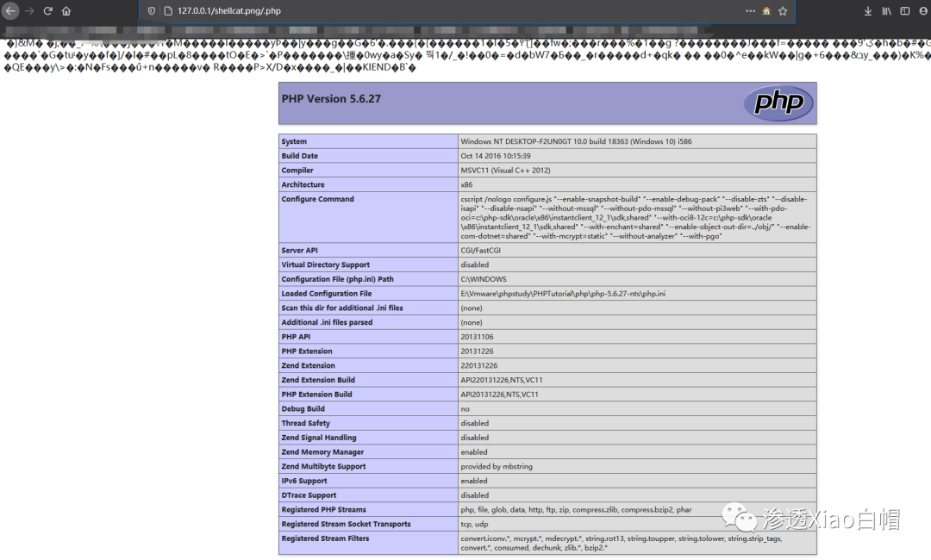Screen dimensions: 931x560
Task: Click the 'Registered PHP Streams' label
Action: (x=323, y=509)
